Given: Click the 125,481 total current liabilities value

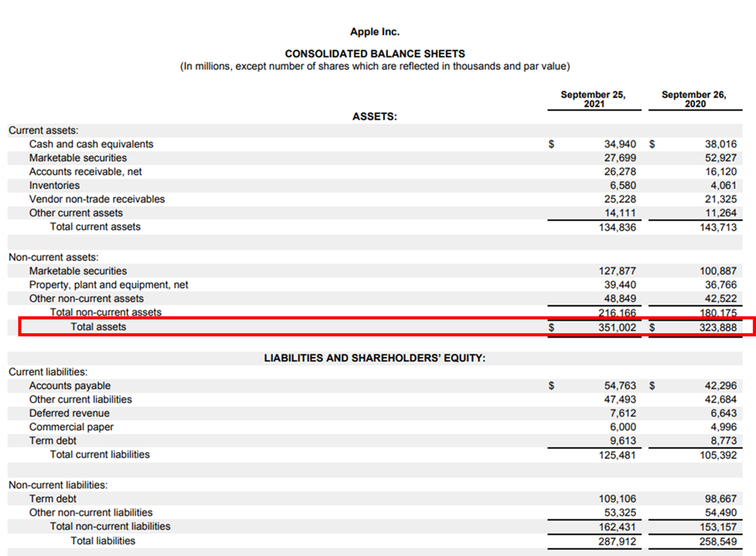Looking at the screenshot, I should [617, 455].
